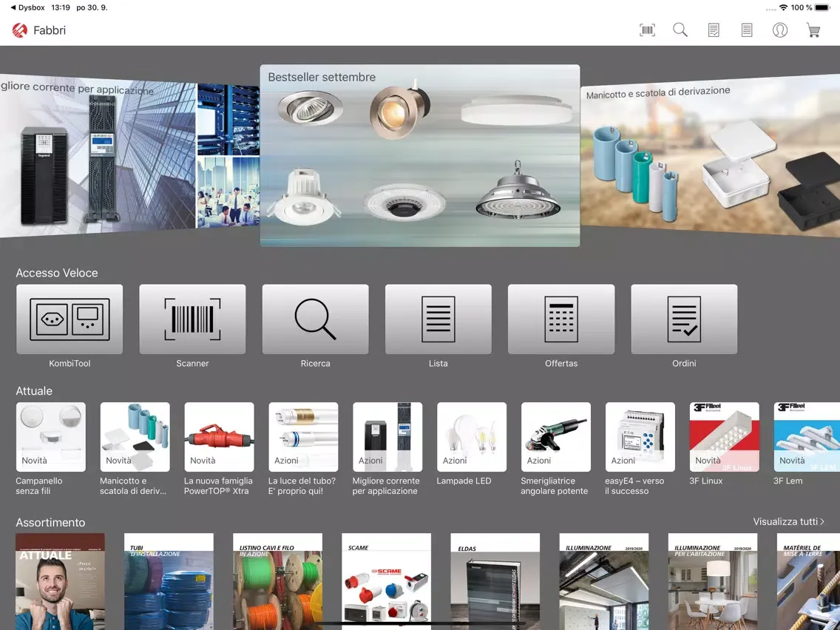Image resolution: width=840 pixels, height=630 pixels.
Task: Open Tubi d'installazione catalog
Action: click(169, 581)
